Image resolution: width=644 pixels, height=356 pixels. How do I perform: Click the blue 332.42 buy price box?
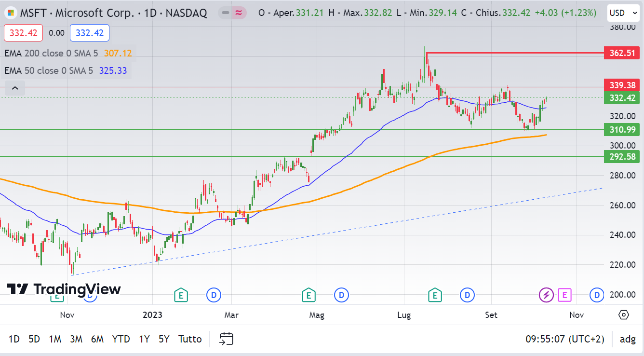90,33
